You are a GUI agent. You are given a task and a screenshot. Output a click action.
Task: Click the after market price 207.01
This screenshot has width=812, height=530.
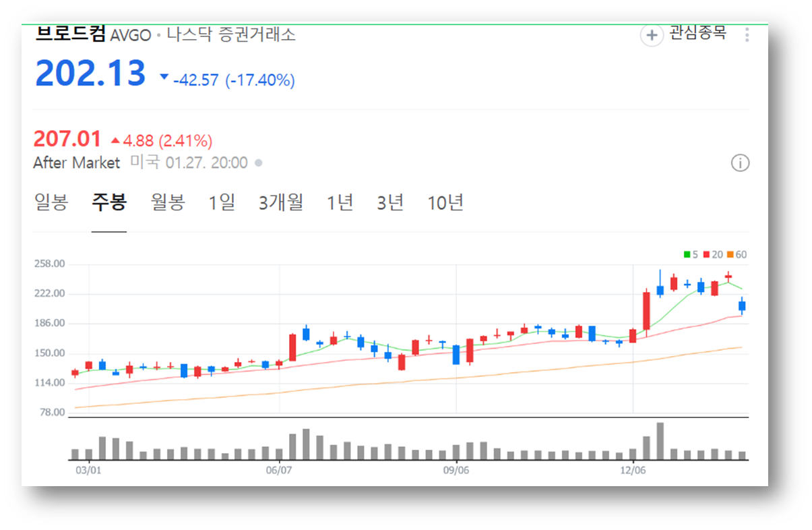click(x=67, y=140)
